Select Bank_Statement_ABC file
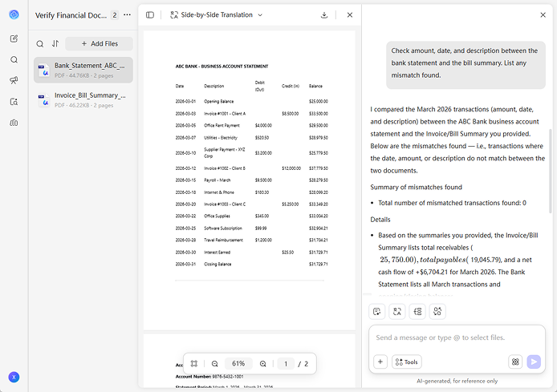Viewport: 557px width, 392px height. coord(83,71)
